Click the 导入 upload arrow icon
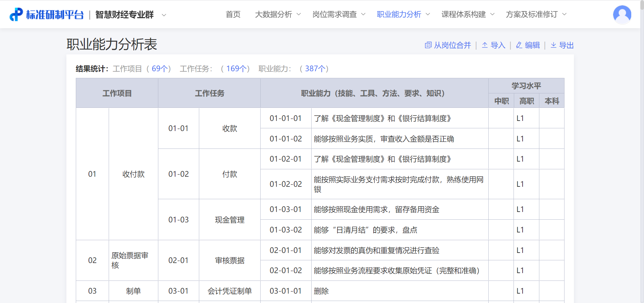 coord(485,45)
